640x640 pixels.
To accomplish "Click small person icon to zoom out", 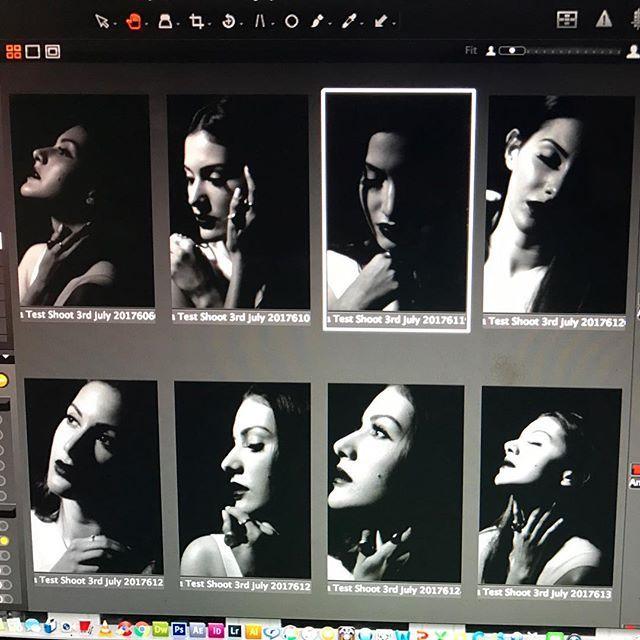I will (491, 51).
